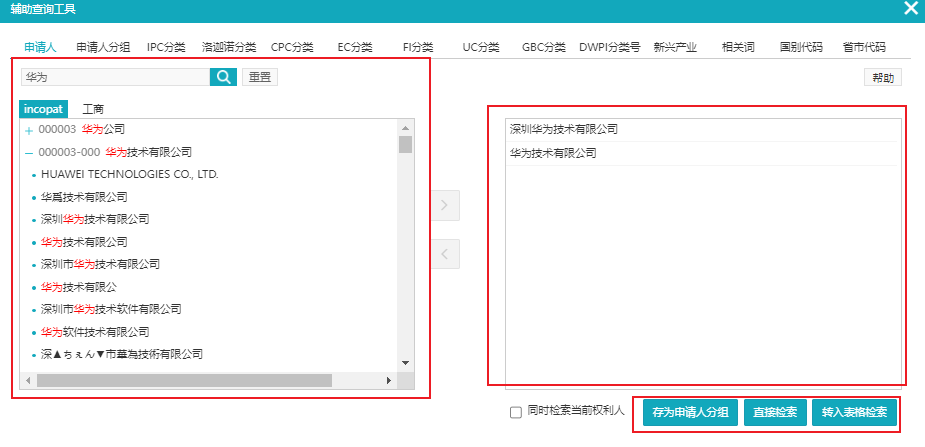This screenshot has height=447, width=925.
Task: Open the 相关词 tab
Action: [x=738, y=47]
